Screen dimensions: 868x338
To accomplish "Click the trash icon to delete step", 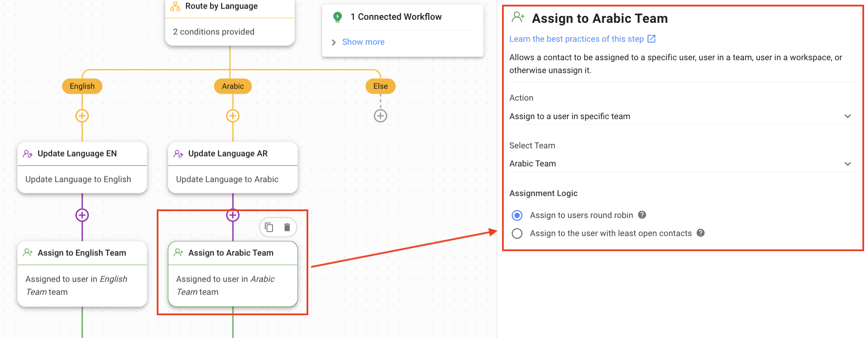I will click(x=287, y=227).
